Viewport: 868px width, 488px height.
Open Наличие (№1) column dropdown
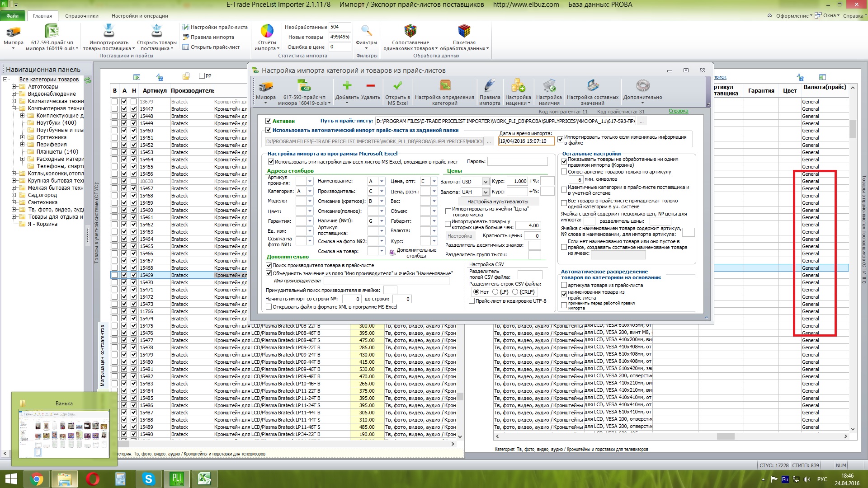point(382,221)
